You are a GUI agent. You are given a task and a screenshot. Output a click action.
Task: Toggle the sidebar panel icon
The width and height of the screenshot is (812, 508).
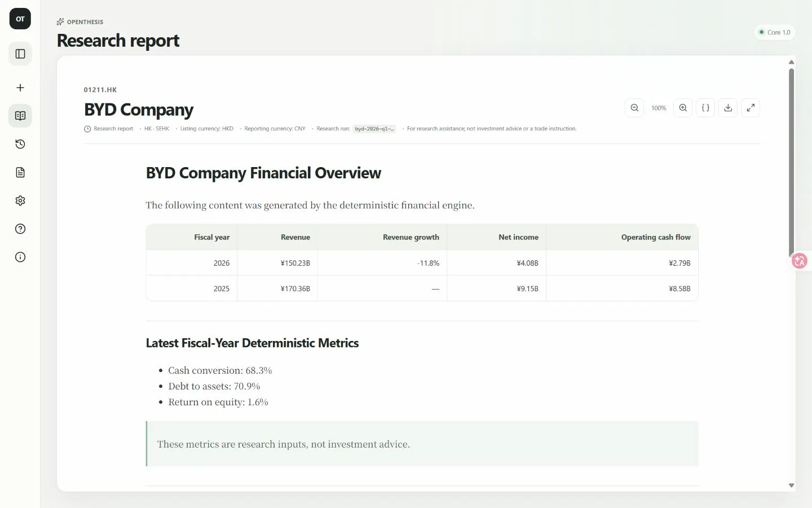tap(20, 54)
